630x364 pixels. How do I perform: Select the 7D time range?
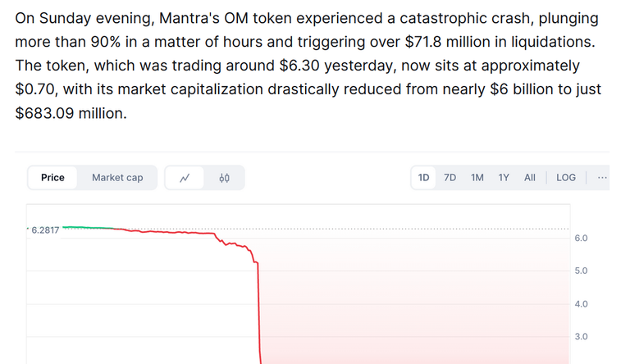tap(450, 178)
